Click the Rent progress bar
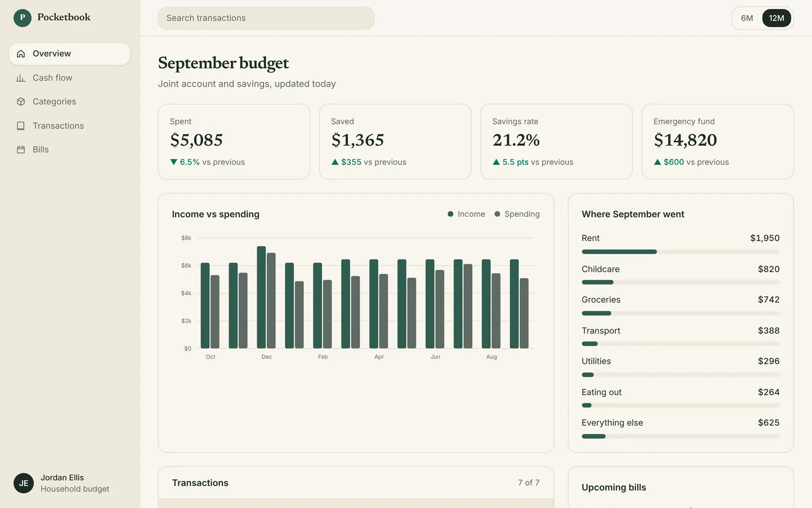This screenshot has width=812, height=508. (681, 252)
